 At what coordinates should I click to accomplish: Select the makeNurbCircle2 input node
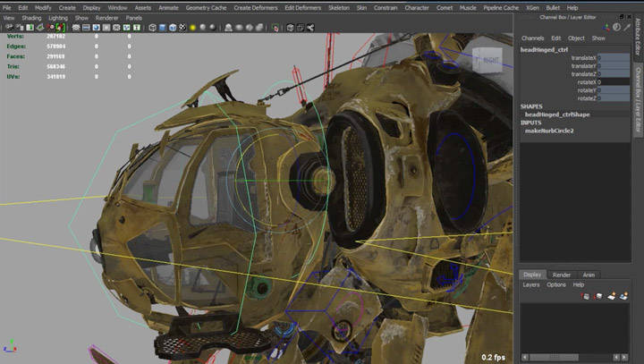549,131
